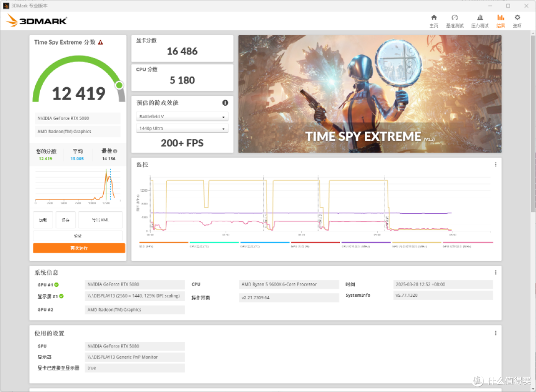Go to the Home (主页) tab
This screenshot has width=536, height=392.
(x=434, y=21)
